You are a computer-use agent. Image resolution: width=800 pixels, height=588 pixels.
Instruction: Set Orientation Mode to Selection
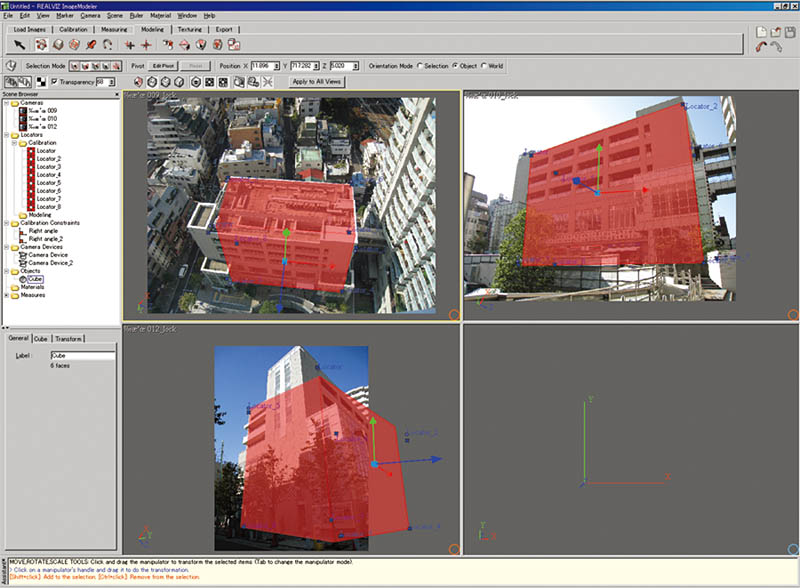click(420, 66)
